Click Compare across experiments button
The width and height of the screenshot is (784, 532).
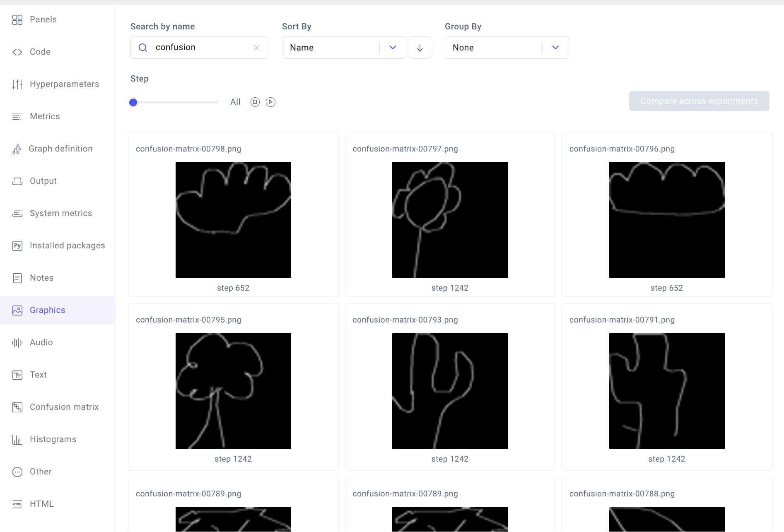point(699,101)
